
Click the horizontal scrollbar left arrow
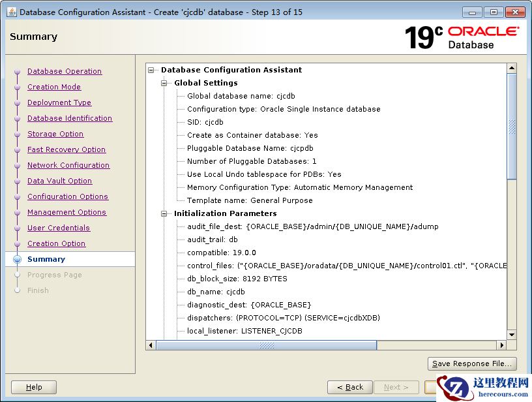(x=151, y=345)
